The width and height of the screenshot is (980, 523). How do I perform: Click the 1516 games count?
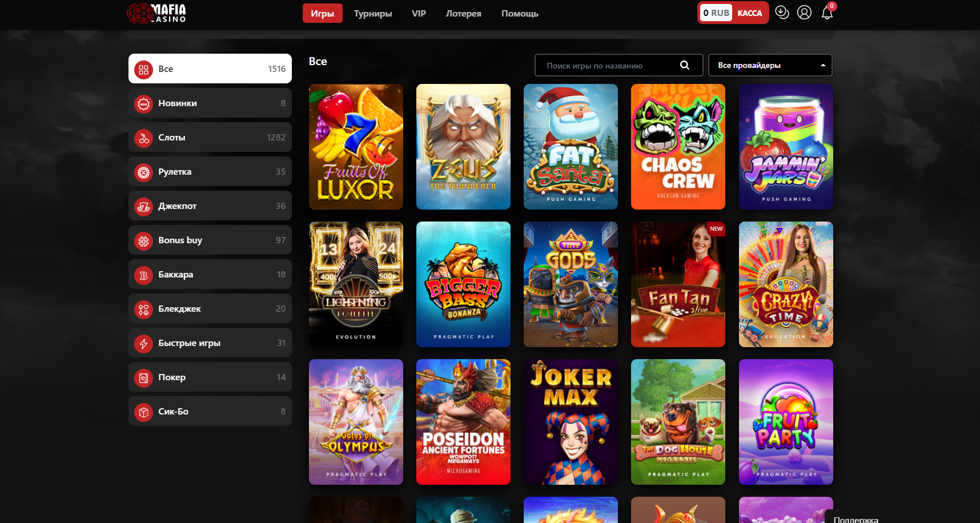(x=277, y=69)
